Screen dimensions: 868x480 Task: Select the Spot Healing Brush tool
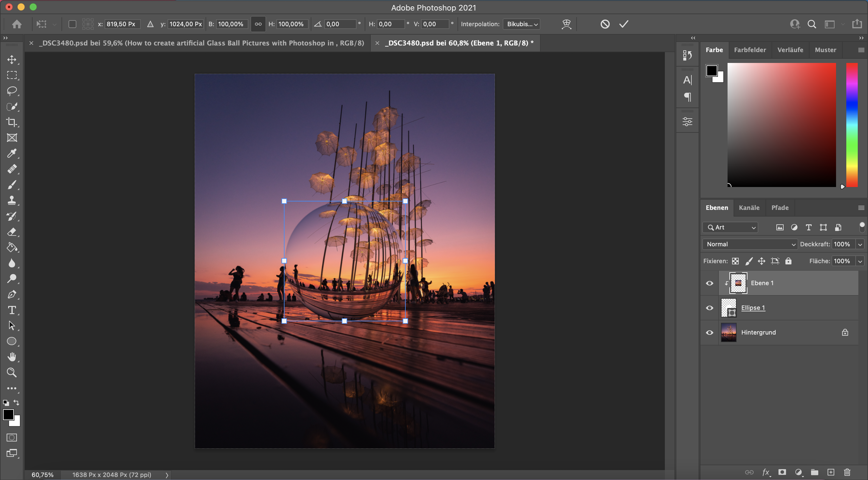pos(12,169)
